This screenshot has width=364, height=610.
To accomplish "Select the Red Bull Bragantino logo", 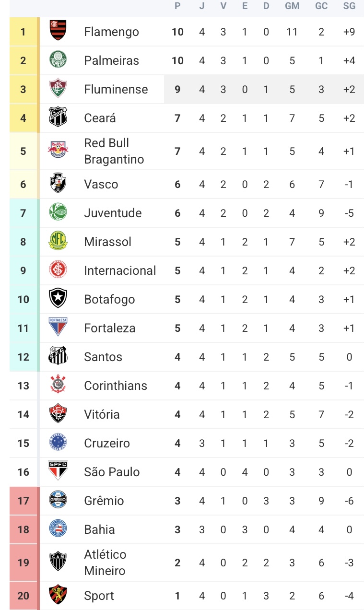I will (58, 151).
